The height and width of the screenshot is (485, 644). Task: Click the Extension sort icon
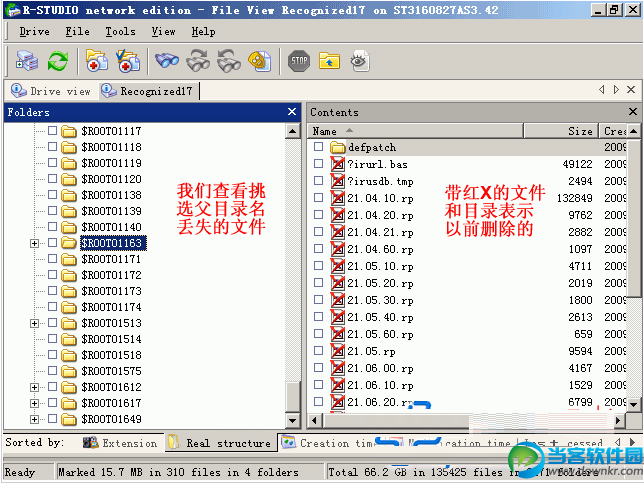(90, 442)
